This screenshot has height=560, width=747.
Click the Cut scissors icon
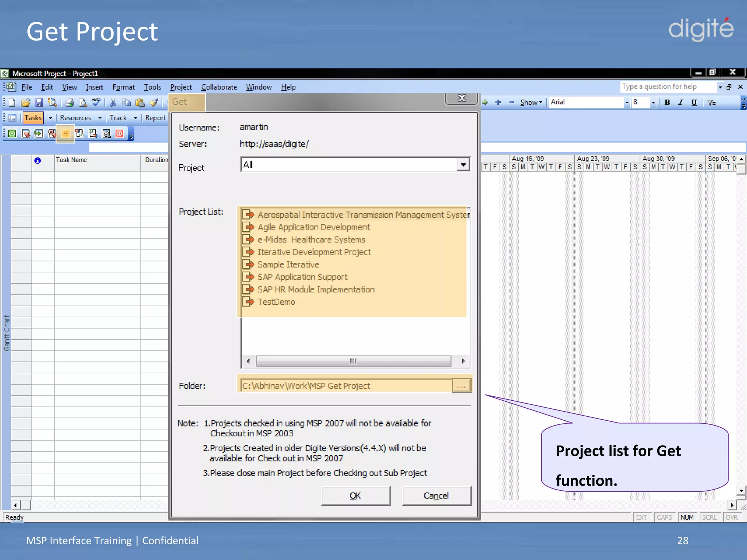coord(113,102)
